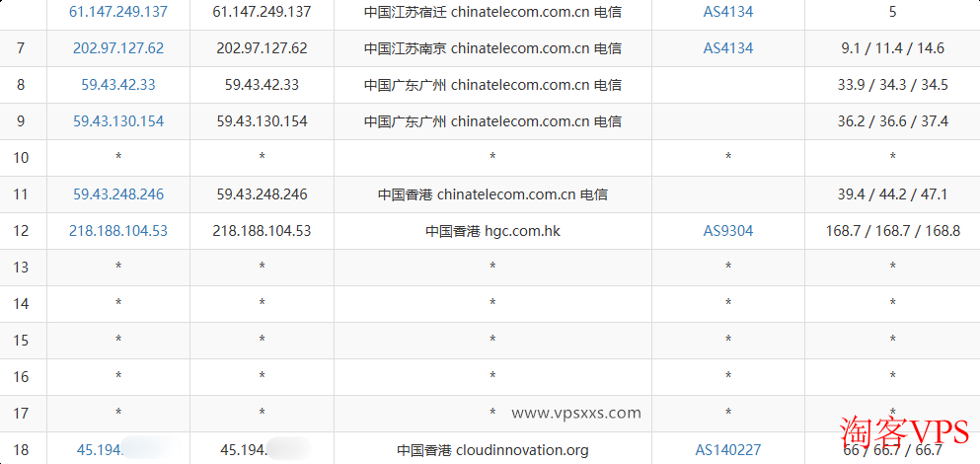Follow the AS140227 link
980x464 pixels.
pos(727,450)
